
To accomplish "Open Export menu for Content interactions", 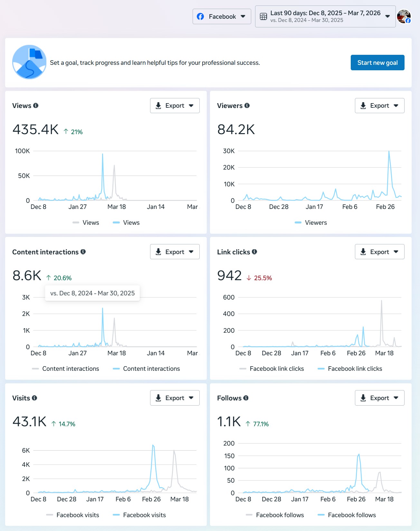I will click(x=175, y=252).
